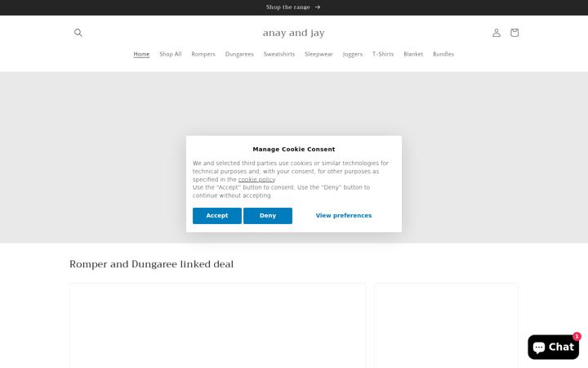Screen dimensions: 588x368
Task: Open the Shopify Chat widget
Action: pos(554,347)
